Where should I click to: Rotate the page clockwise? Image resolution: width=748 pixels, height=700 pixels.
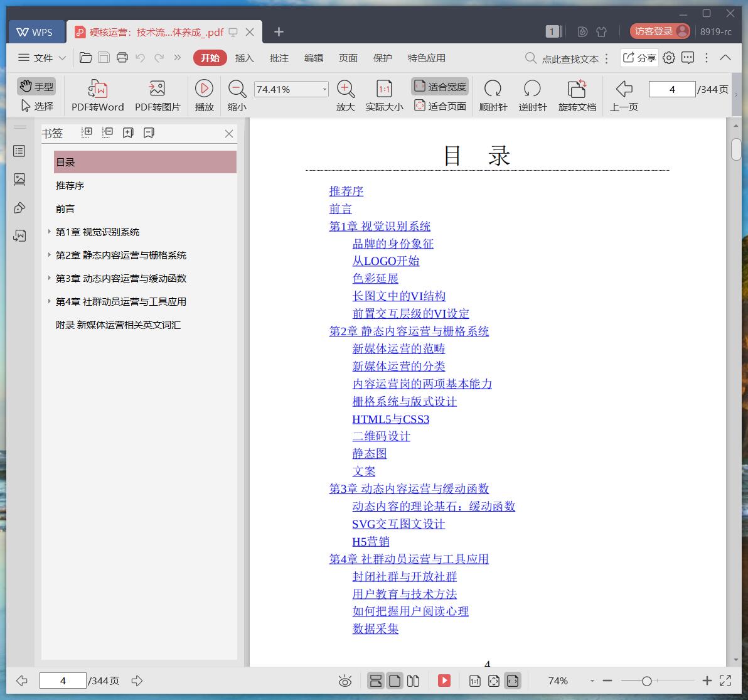493,95
